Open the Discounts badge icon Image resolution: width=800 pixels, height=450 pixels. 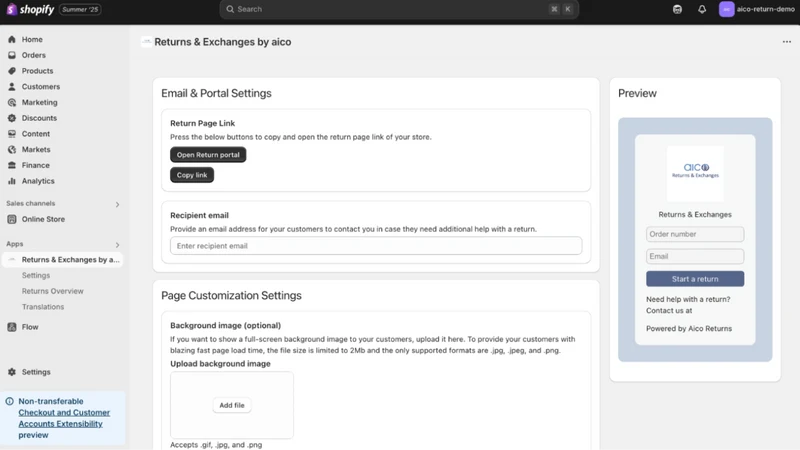tap(12, 118)
